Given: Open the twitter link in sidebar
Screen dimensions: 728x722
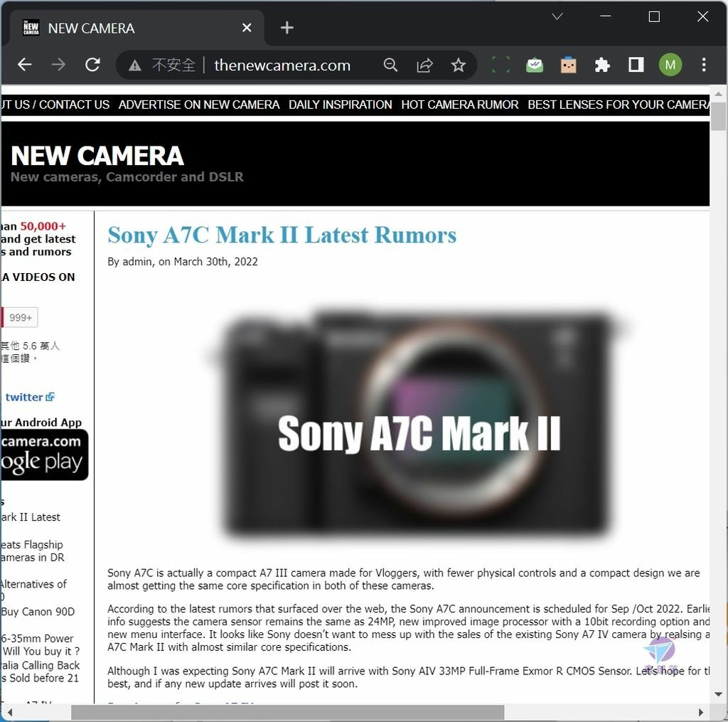Looking at the screenshot, I should tap(30, 397).
